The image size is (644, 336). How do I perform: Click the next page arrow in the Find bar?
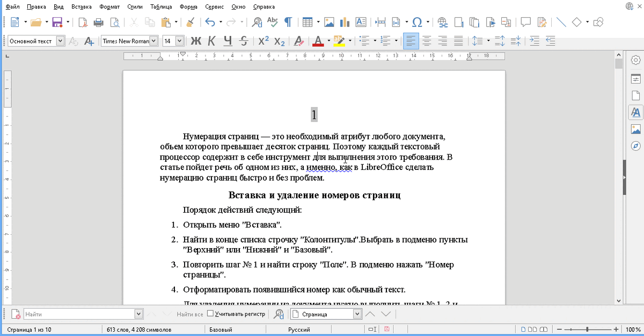click(x=385, y=315)
